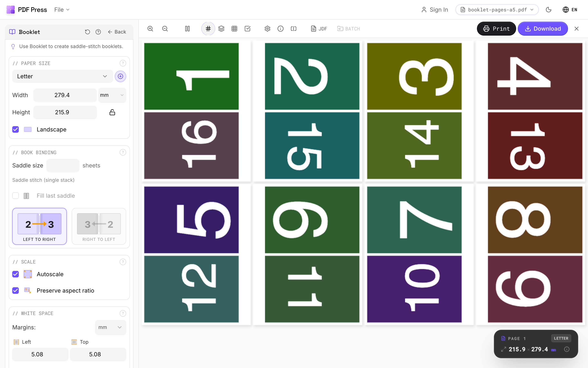Open Book Binding section help
This screenshot has width=588, height=368.
pyautogui.click(x=123, y=152)
